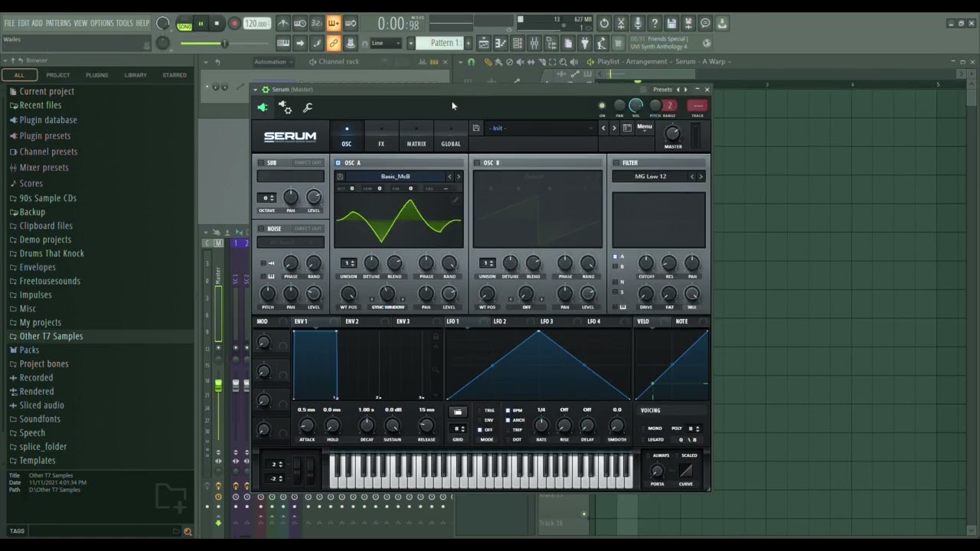Click the microphone recording icon

coord(638,24)
